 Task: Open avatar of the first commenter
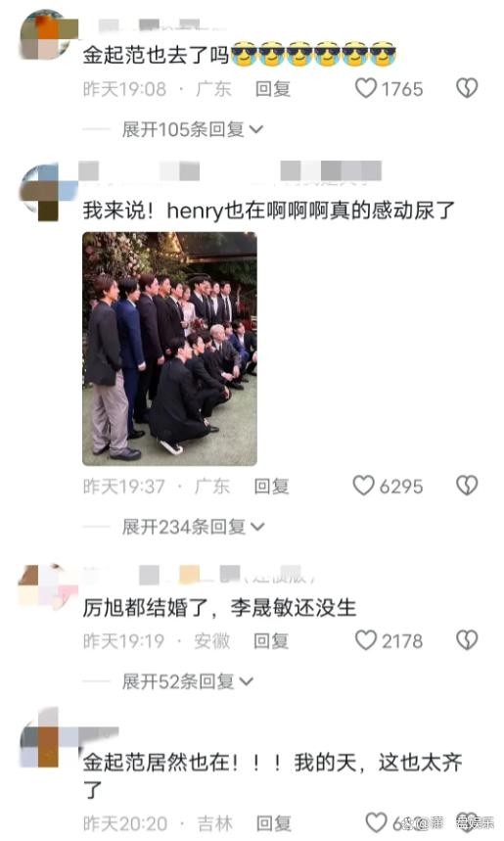pyautogui.click(x=47, y=35)
